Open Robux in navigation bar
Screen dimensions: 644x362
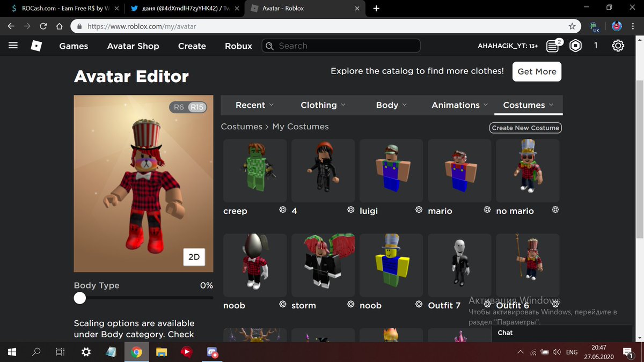(x=238, y=46)
